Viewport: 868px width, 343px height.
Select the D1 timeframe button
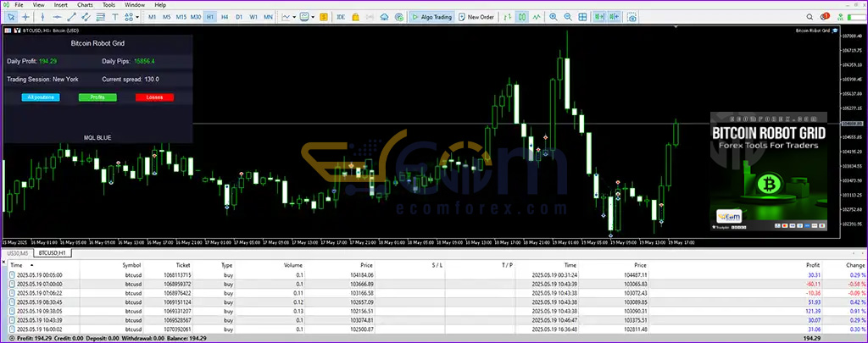(239, 17)
